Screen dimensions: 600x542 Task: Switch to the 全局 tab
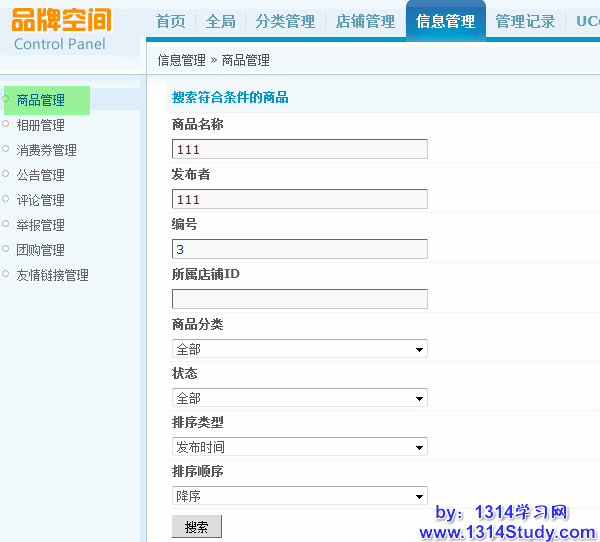(221, 21)
